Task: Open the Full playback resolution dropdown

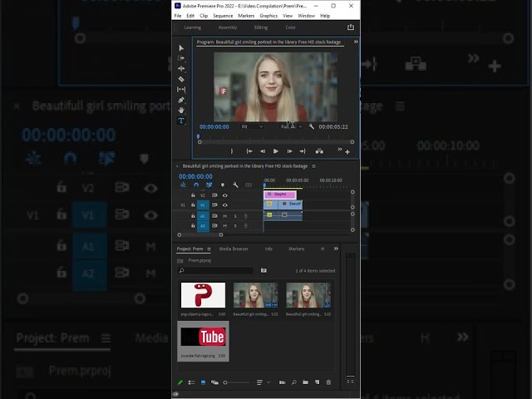Action: [x=292, y=126]
